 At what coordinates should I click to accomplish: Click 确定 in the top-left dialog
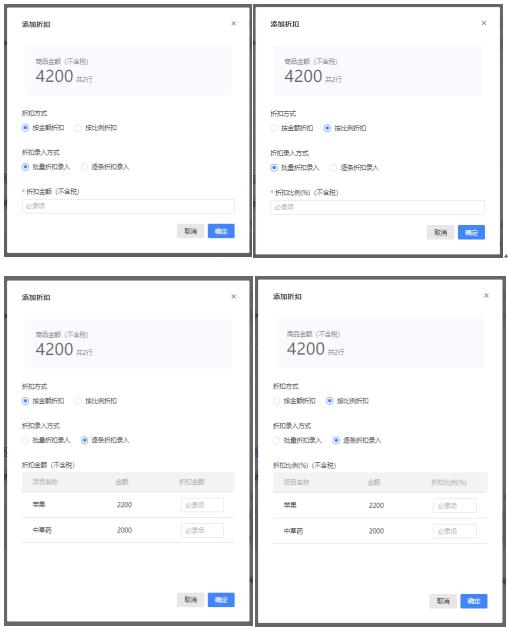click(x=221, y=231)
